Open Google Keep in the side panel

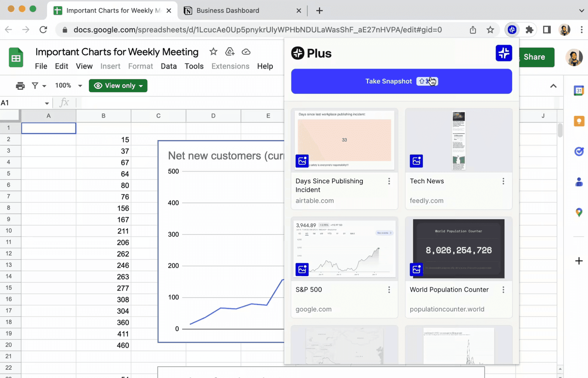(579, 121)
